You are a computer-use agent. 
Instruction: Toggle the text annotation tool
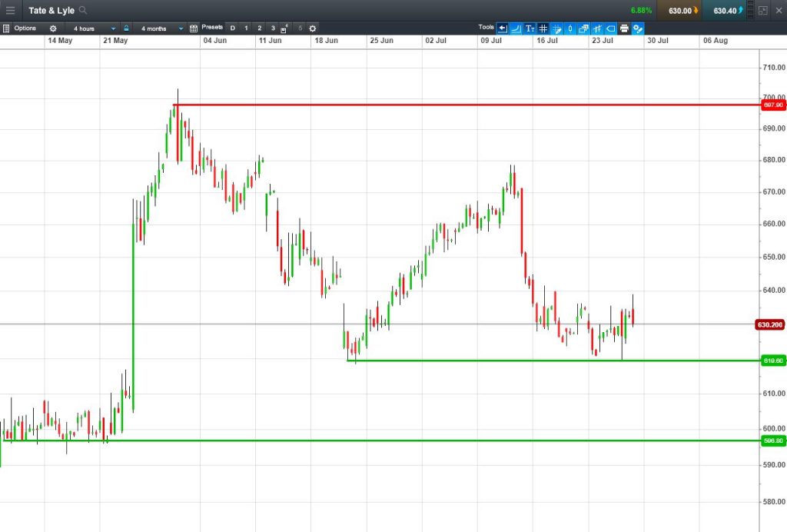point(530,28)
